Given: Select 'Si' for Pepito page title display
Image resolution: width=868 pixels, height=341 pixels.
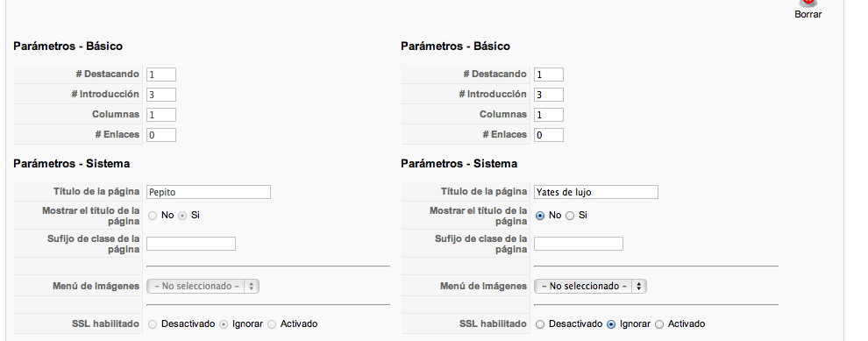Looking at the screenshot, I should coord(182,216).
